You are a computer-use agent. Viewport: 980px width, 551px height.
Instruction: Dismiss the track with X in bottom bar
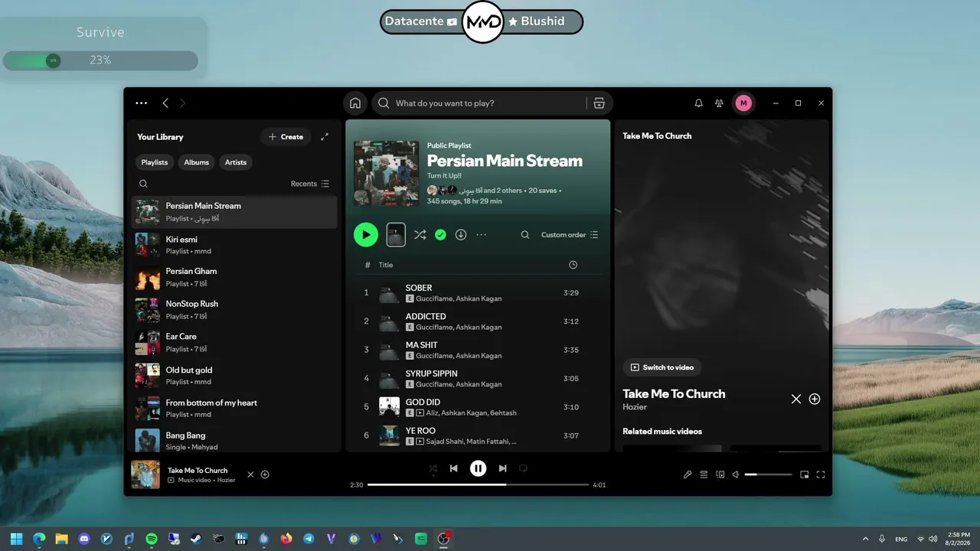coord(250,474)
